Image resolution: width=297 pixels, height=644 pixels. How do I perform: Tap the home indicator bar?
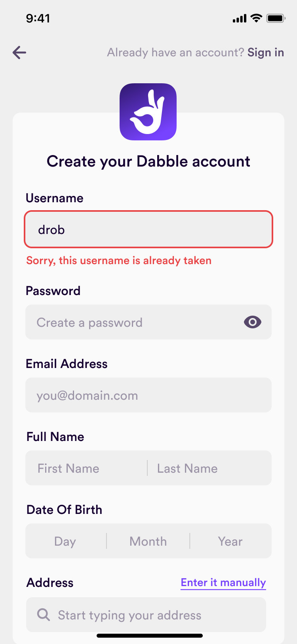point(150,636)
